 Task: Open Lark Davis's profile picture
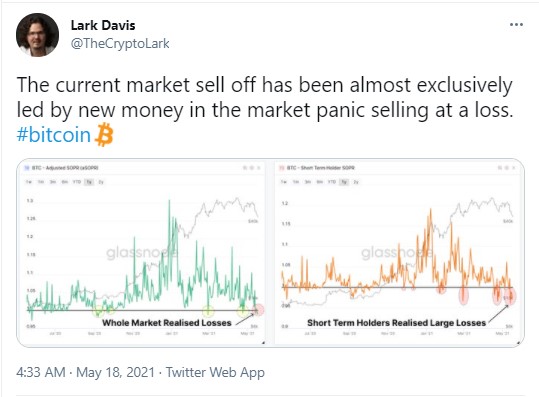(37, 35)
